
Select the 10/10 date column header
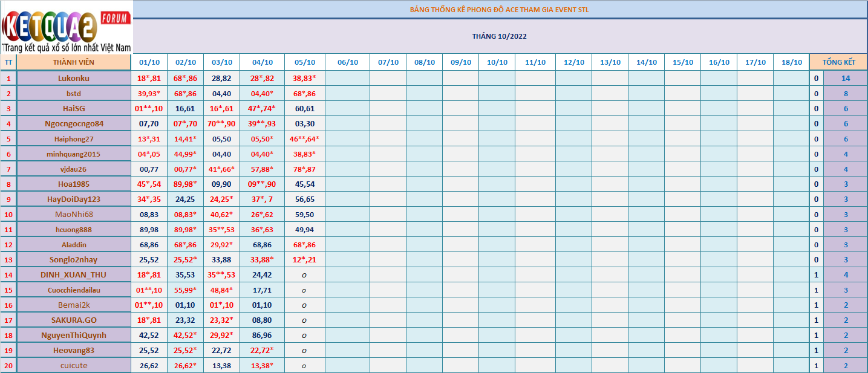tap(497, 62)
